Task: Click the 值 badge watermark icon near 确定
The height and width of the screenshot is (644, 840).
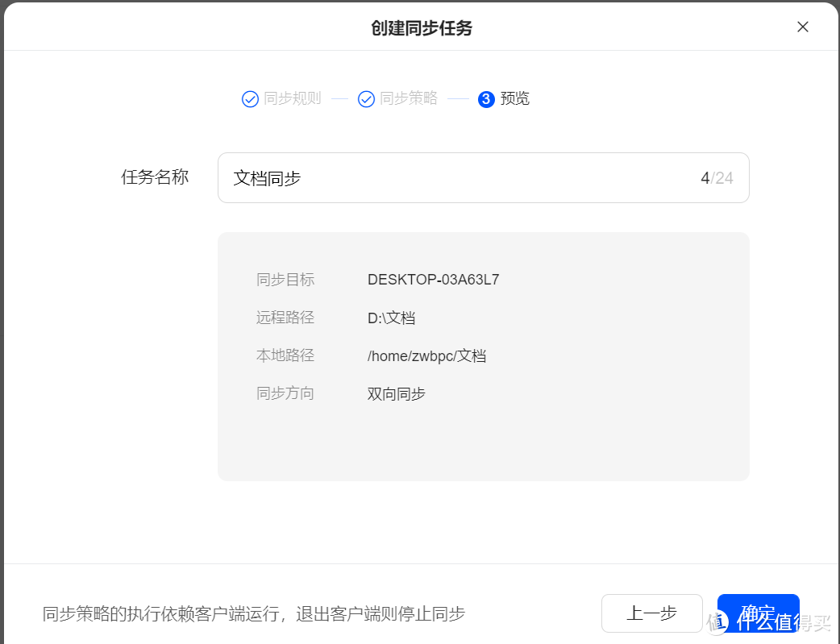Action: tap(718, 621)
